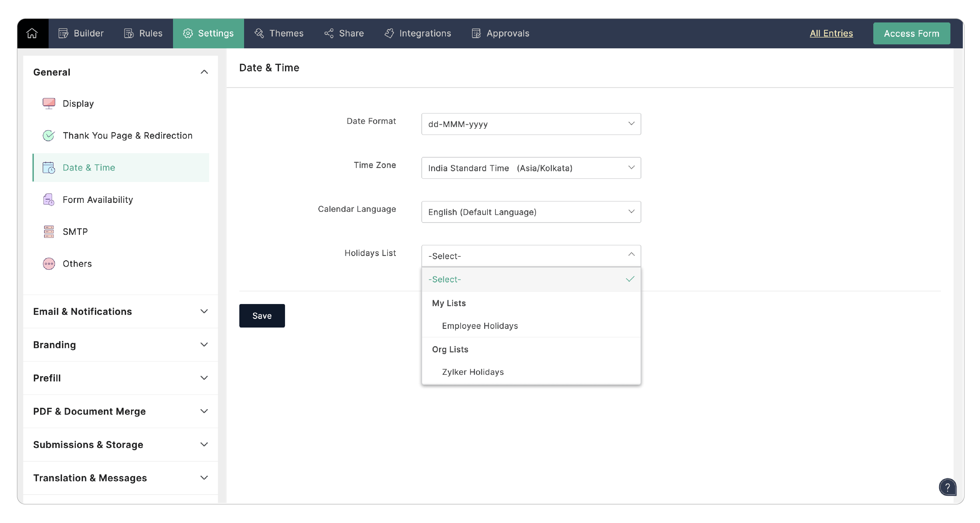Open the All Entries link
Image resolution: width=980 pixels, height=523 pixels.
pyautogui.click(x=831, y=34)
